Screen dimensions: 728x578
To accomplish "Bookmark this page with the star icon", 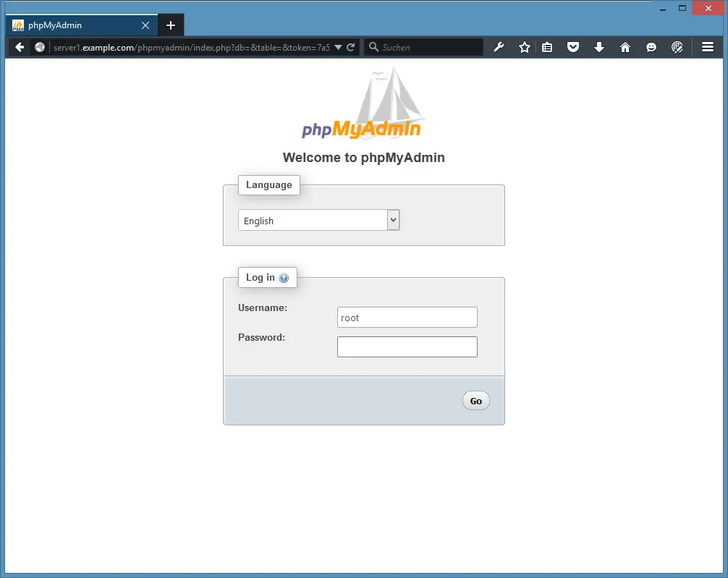I will click(525, 47).
